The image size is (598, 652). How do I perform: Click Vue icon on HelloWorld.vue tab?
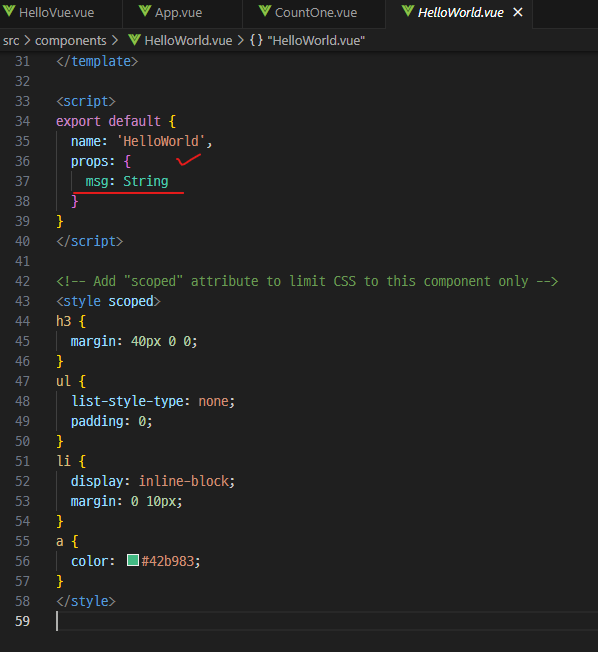408,11
